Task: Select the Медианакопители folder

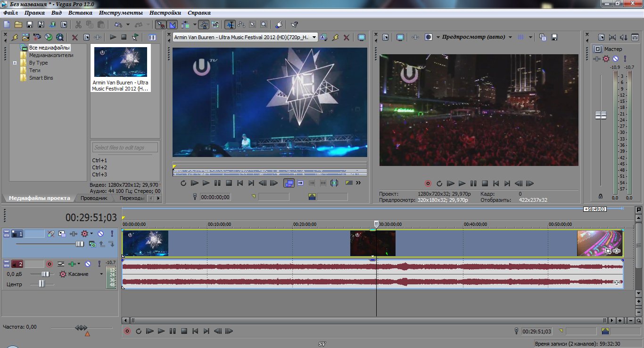Action: pos(51,55)
